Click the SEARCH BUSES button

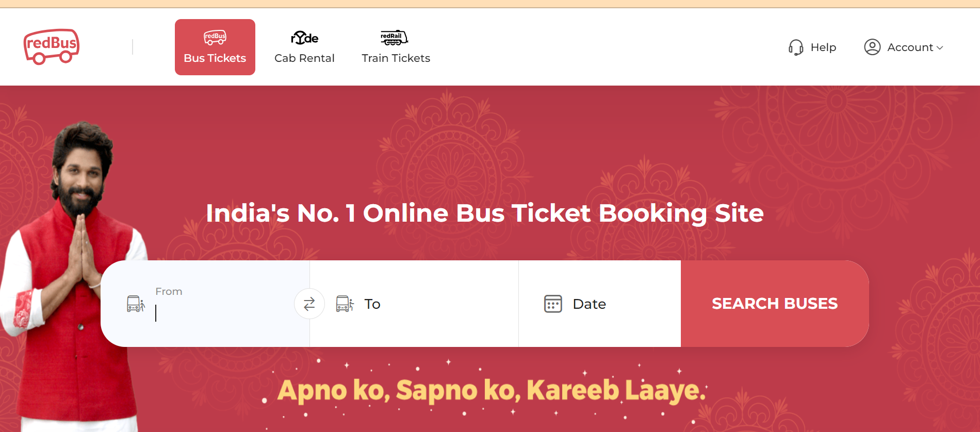click(775, 304)
